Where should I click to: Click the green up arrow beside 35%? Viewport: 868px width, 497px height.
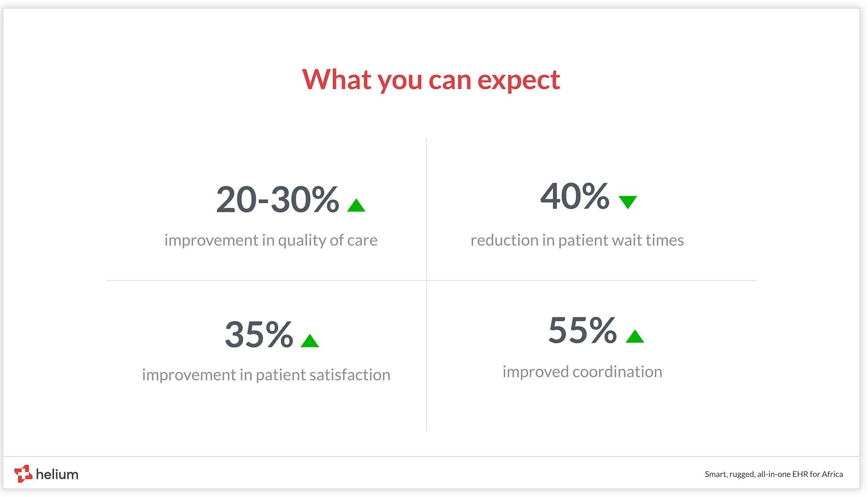(x=310, y=341)
